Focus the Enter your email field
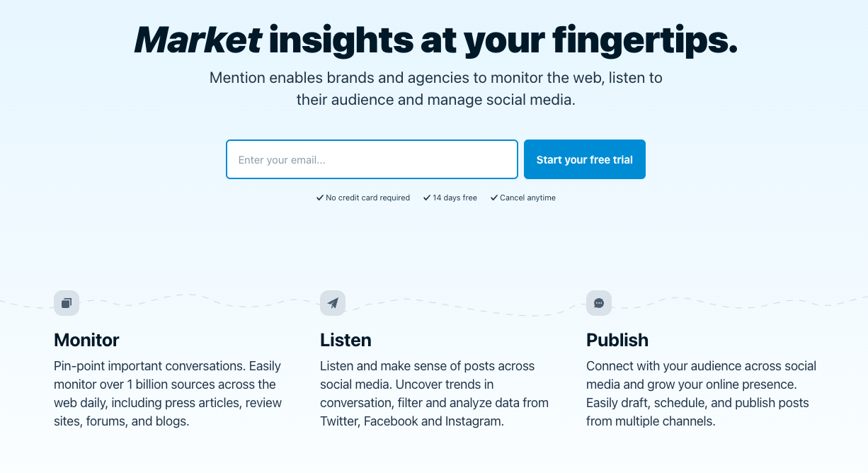868x473 pixels. click(x=372, y=159)
